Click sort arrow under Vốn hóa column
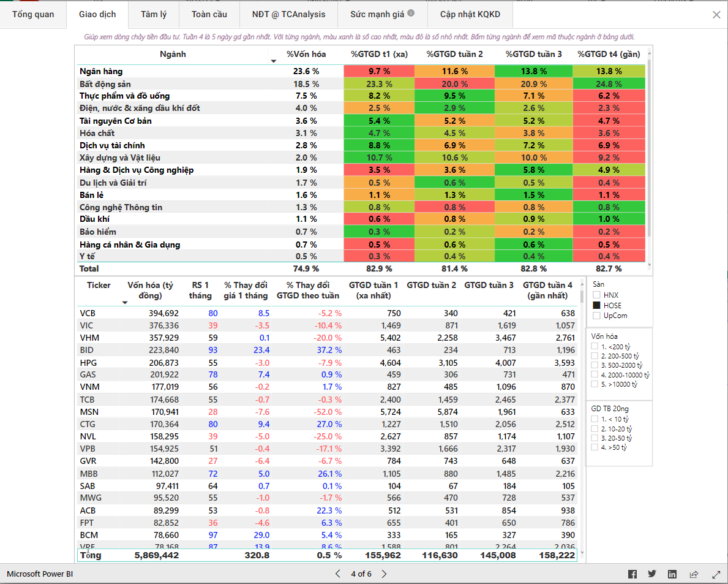This screenshot has height=584, width=728. tap(125, 303)
